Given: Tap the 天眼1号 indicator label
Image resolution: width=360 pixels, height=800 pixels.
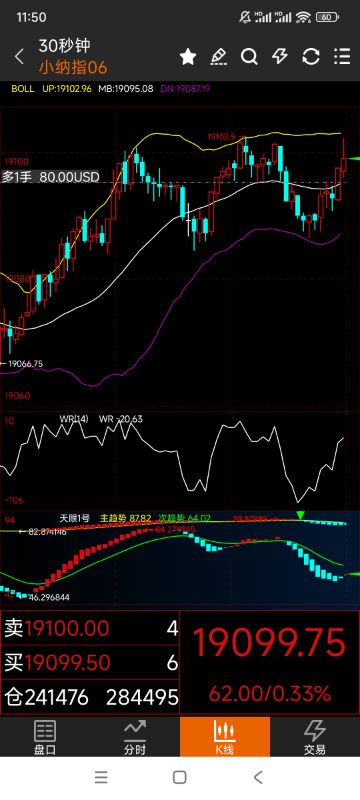Looking at the screenshot, I should pyautogui.click(x=74, y=518).
